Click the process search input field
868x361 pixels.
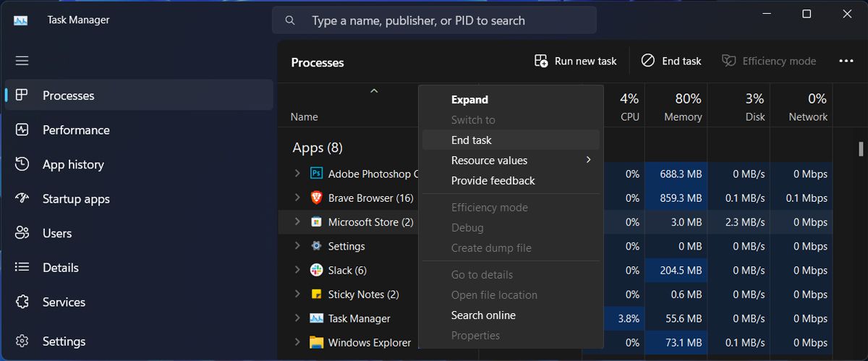coord(434,20)
